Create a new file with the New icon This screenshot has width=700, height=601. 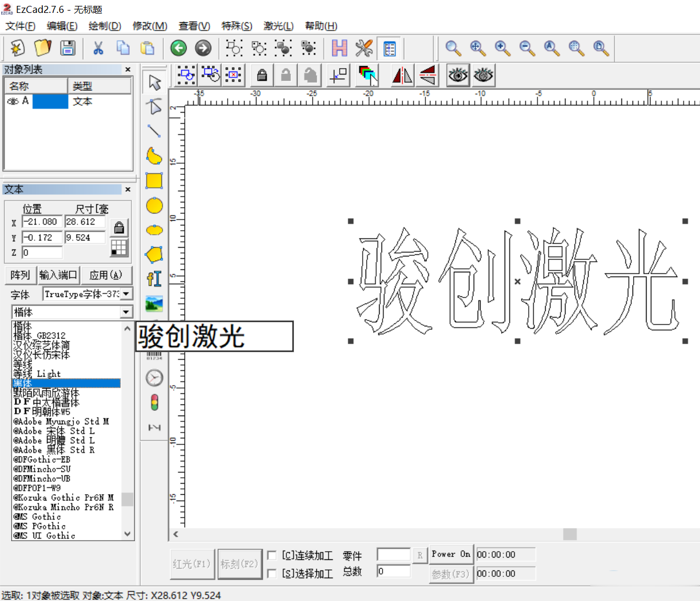click(x=18, y=48)
